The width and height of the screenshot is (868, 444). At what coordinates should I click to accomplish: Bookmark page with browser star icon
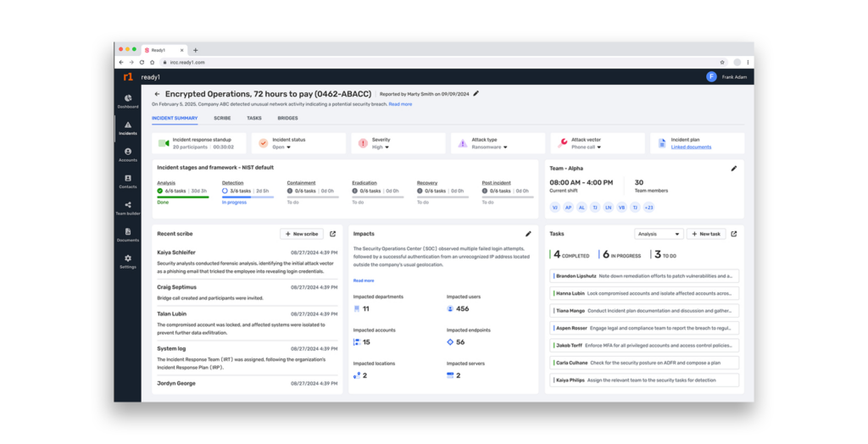[722, 63]
